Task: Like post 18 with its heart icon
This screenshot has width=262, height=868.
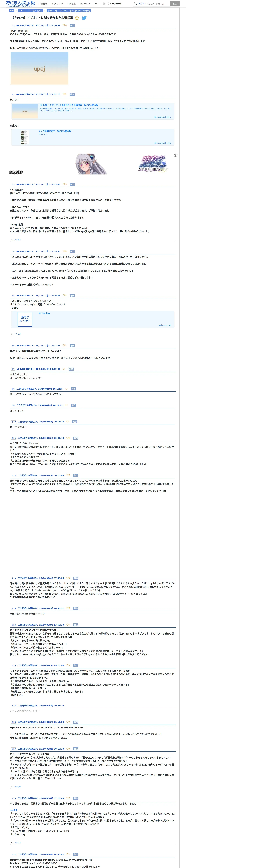Action: pyautogui.click(x=67, y=722)
